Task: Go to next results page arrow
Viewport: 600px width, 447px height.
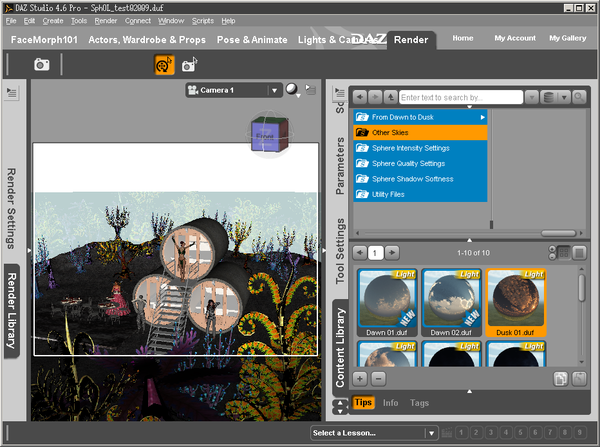Action: [392, 253]
